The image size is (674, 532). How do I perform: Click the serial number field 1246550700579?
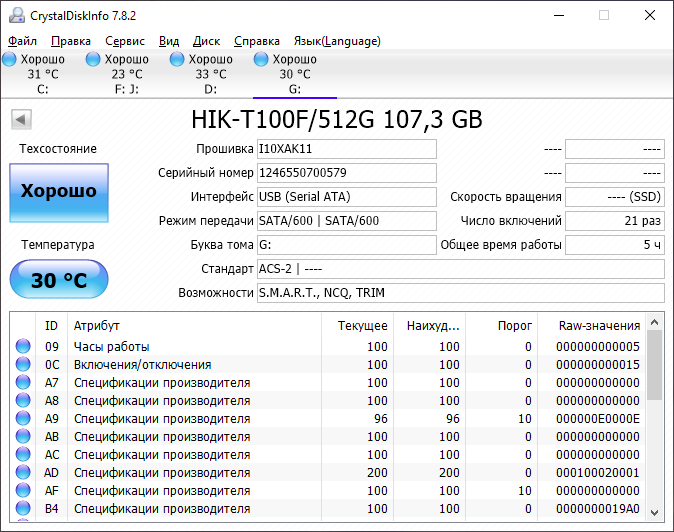(347, 173)
